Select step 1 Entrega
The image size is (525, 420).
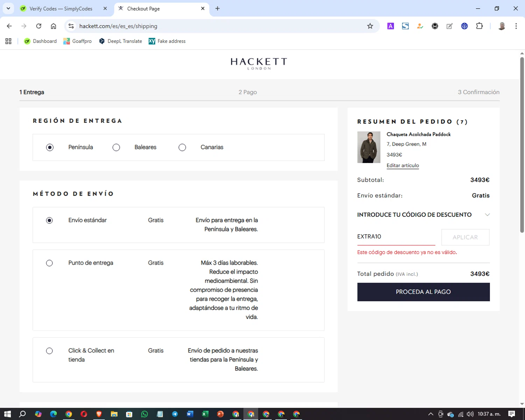click(x=31, y=92)
